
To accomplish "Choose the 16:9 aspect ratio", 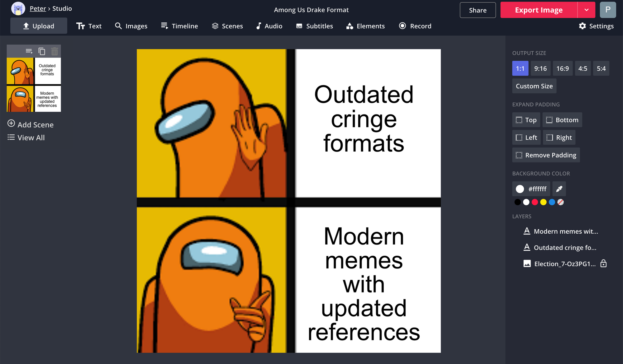I will pyautogui.click(x=562, y=68).
